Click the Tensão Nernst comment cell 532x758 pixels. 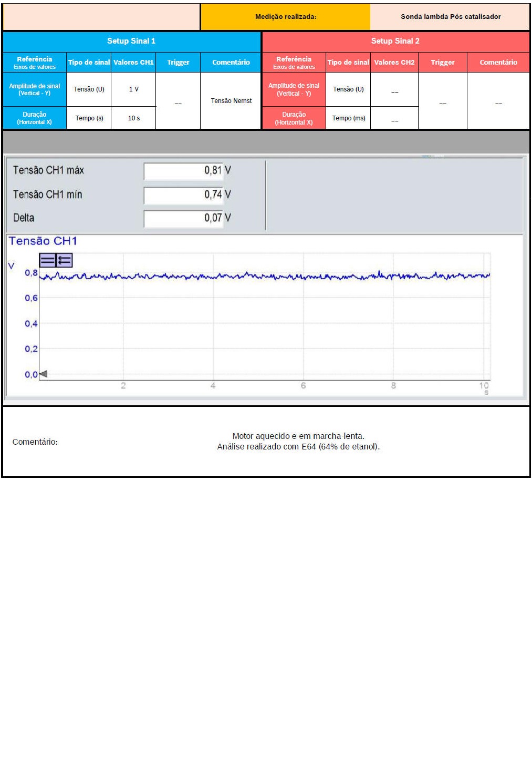point(231,101)
